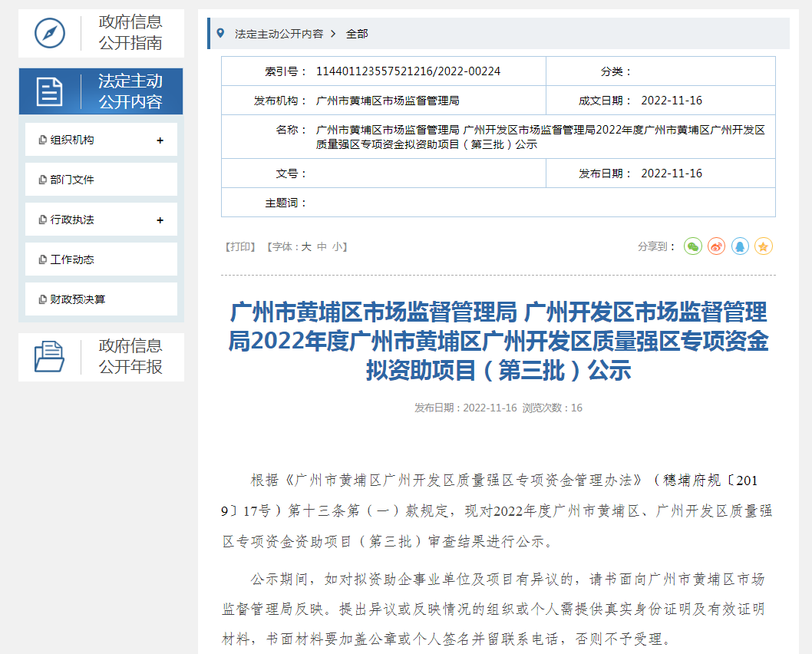Expand the 行政执法 plus sign

click(160, 220)
